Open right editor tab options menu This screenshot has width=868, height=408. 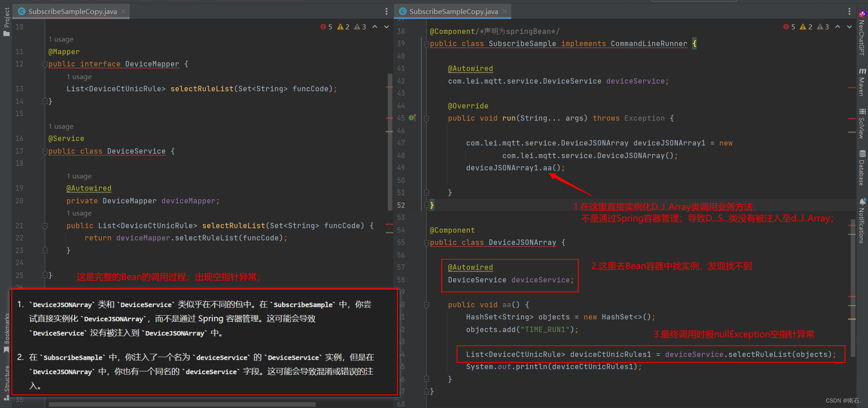[849, 11]
